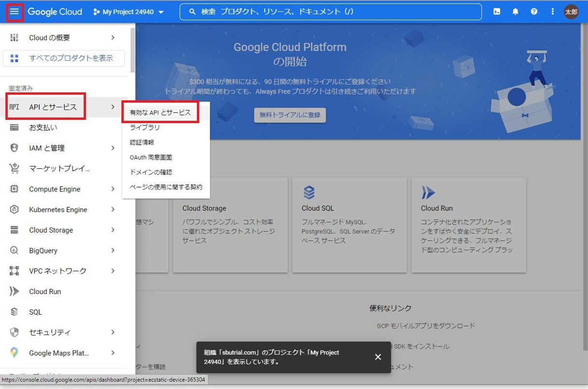Expand the Cloud の概要 submenu arrow
This screenshot has width=588, height=389.
click(113, 38)
